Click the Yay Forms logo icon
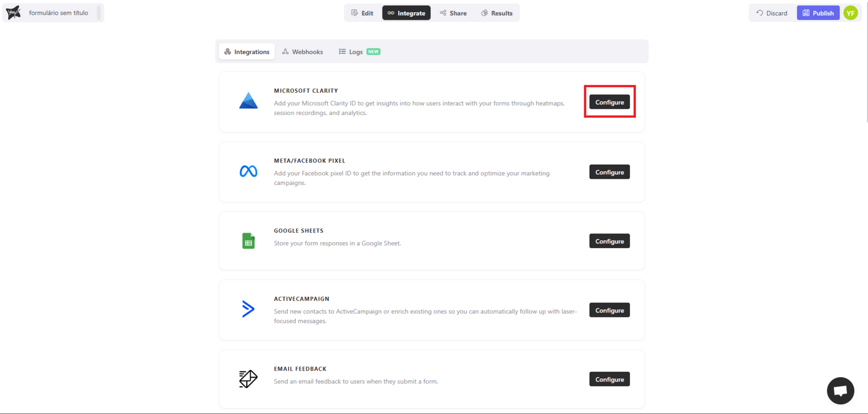This screenshot has height=414, width=868. click(14, 12)
